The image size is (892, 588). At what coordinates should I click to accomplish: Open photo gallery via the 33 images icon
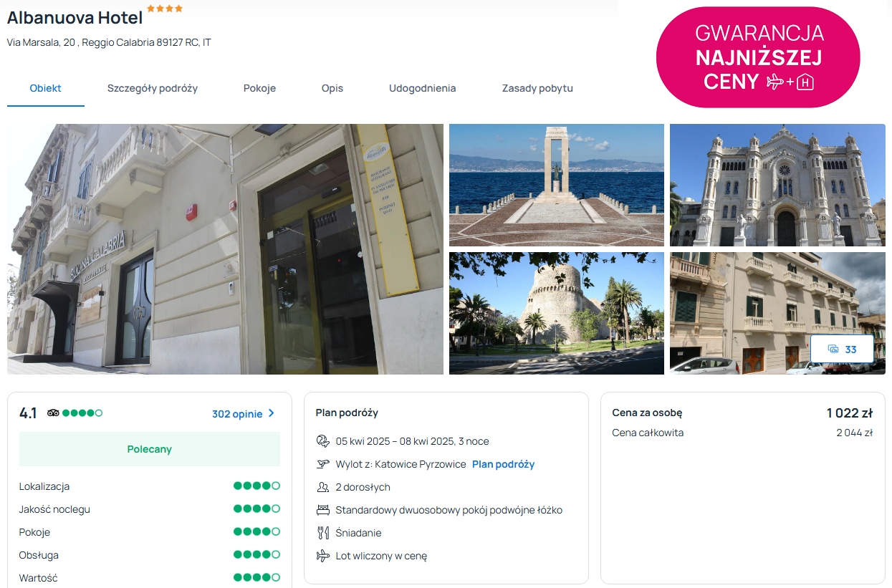click(842, 350)
